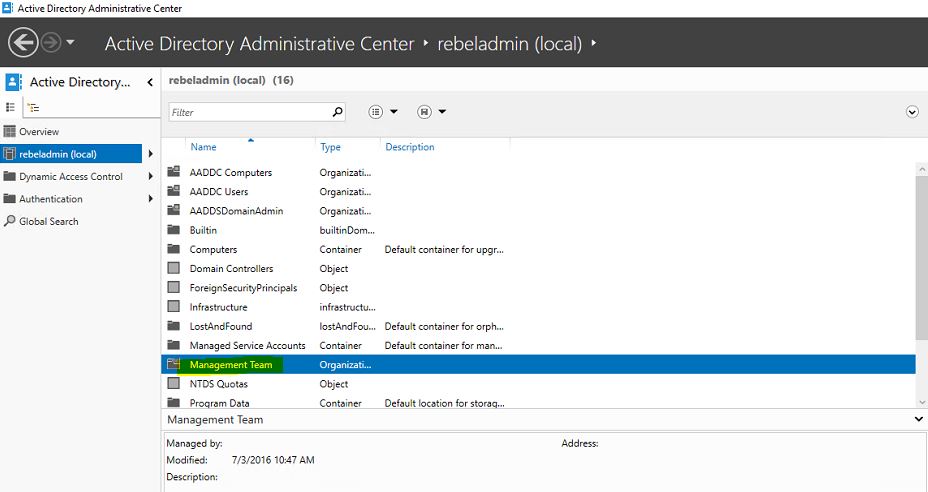Select LostAndFound row
This screenshot has width=928, height=492.
pos(538,326)
